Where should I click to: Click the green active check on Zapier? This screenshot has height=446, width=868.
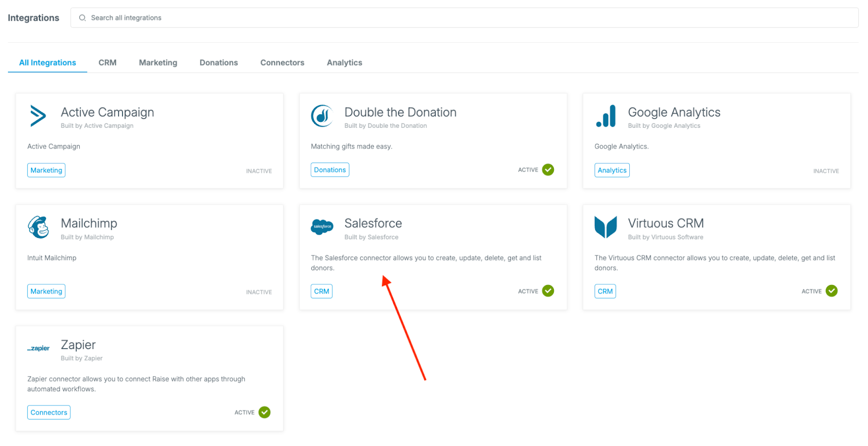(265, 412)
